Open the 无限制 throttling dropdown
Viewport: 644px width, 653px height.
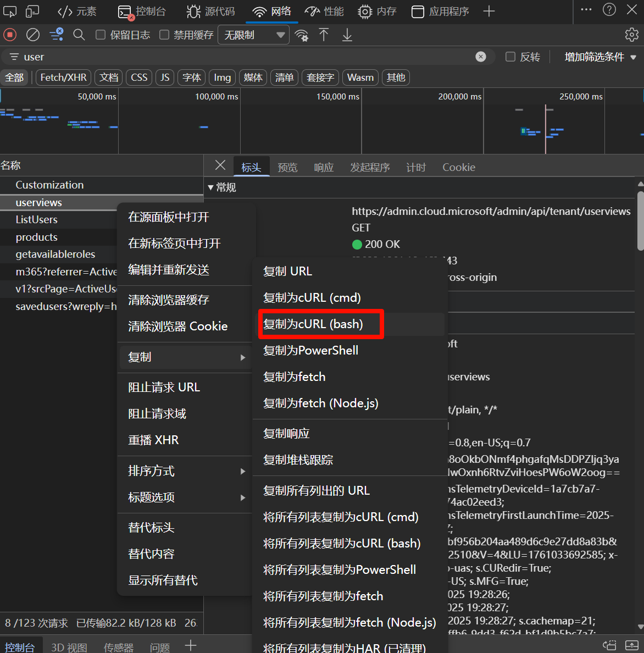pos(254,35)
